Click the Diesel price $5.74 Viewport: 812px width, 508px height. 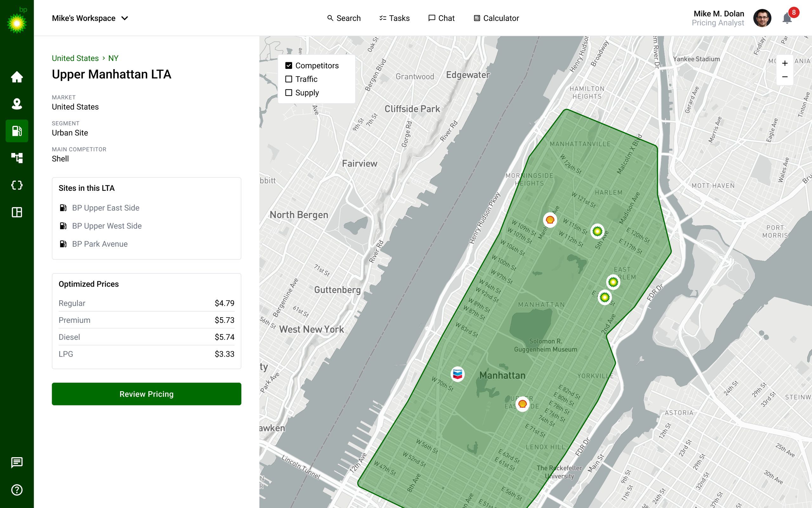[x=225, y=337]
